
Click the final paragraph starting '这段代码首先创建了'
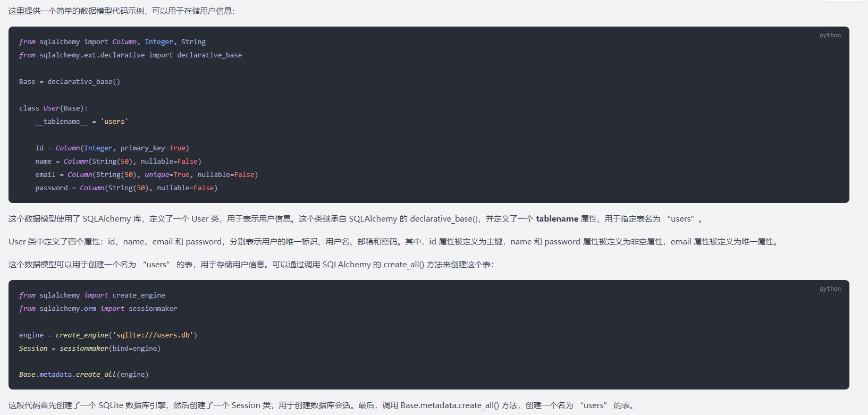[x=322, y=405]
